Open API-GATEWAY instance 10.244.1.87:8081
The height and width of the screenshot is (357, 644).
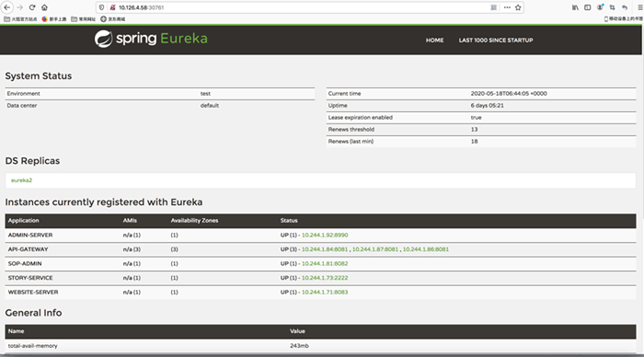point(375,249)
